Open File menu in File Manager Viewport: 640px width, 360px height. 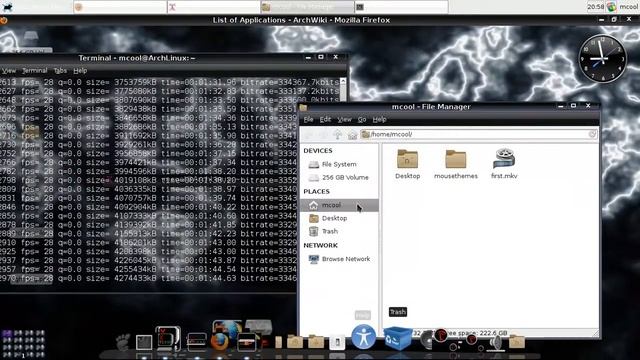click(x=309, y=120)
